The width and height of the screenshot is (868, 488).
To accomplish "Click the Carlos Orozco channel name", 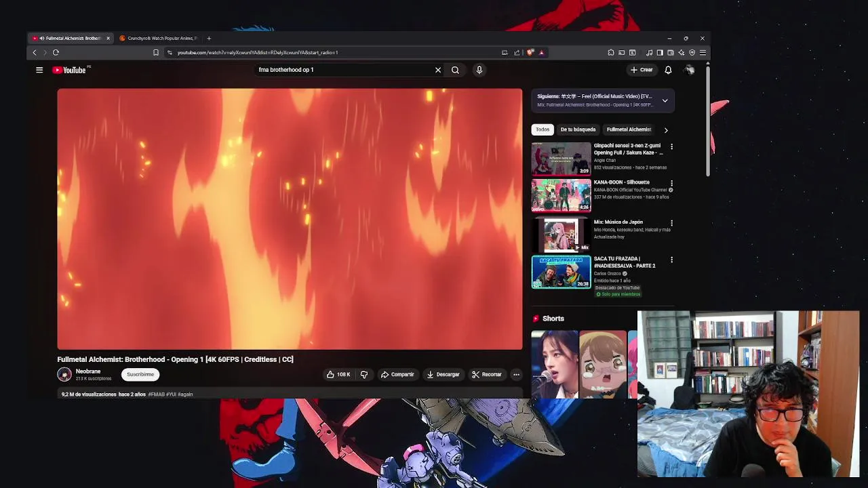I will click(608, 274).
